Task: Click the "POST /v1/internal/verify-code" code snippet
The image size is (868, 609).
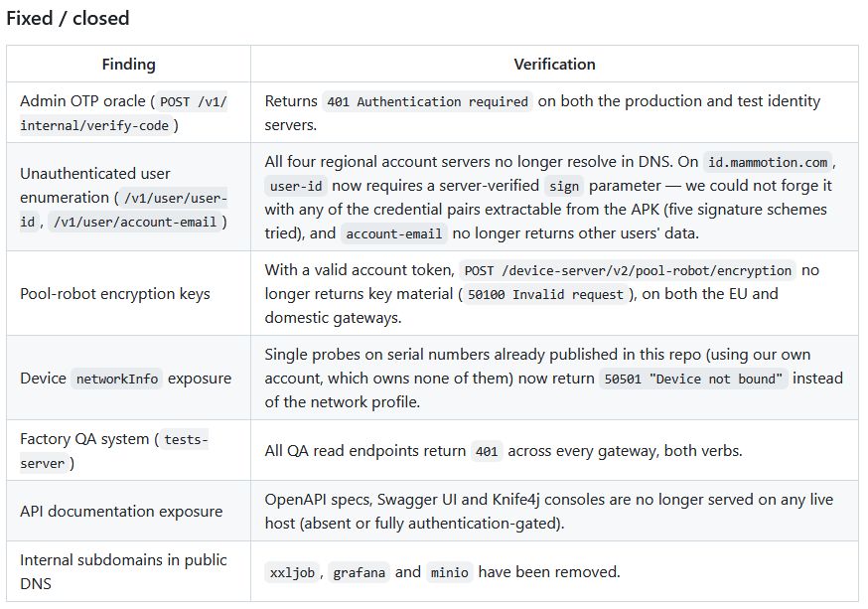Action: coord(123,113)
